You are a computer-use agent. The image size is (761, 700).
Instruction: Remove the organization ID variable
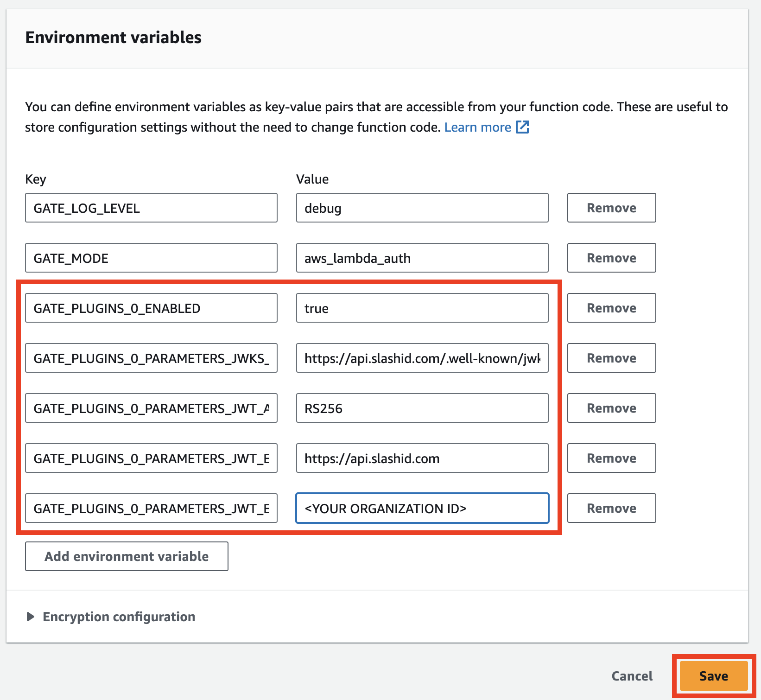(611, 508)
